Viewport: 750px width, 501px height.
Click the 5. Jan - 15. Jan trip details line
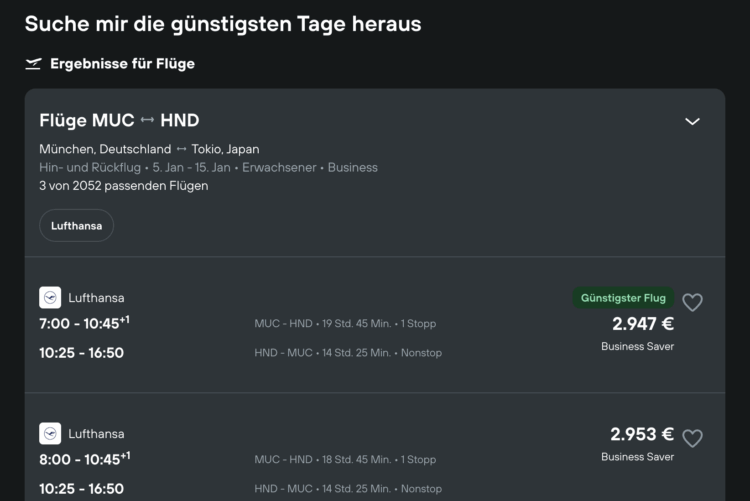[208, 167]
